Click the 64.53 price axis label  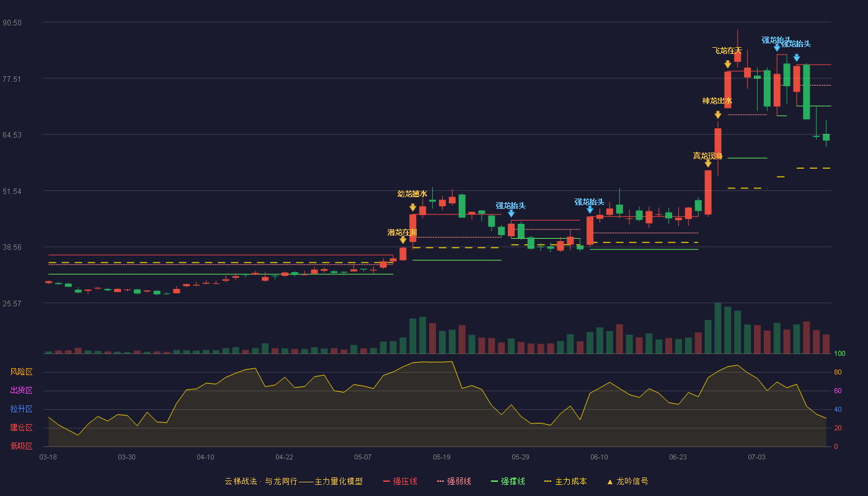coord(12,135)
